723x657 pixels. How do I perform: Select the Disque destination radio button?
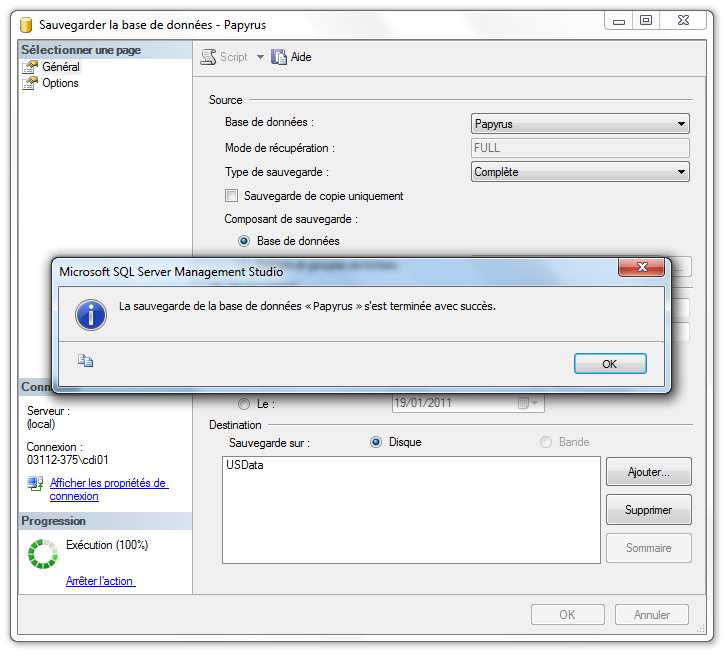click(x=376, y=442)
